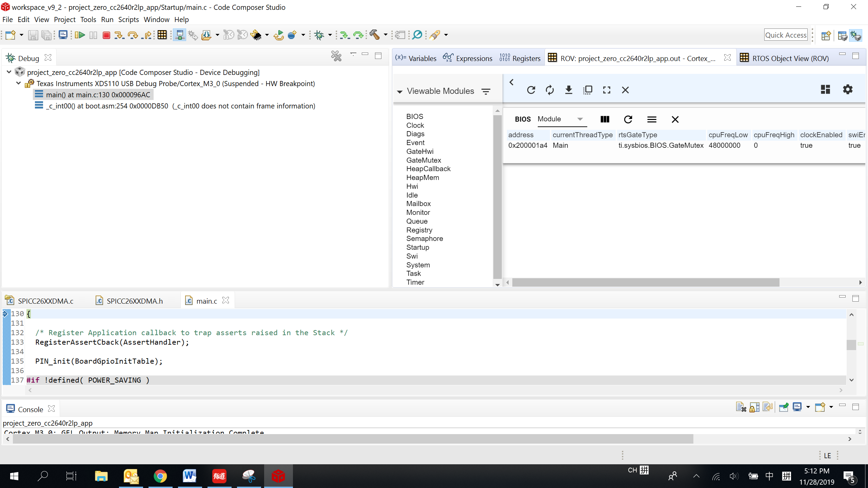
Task: Select the Semaphore module
Action: pyautogui.click(x=425, y=239)
